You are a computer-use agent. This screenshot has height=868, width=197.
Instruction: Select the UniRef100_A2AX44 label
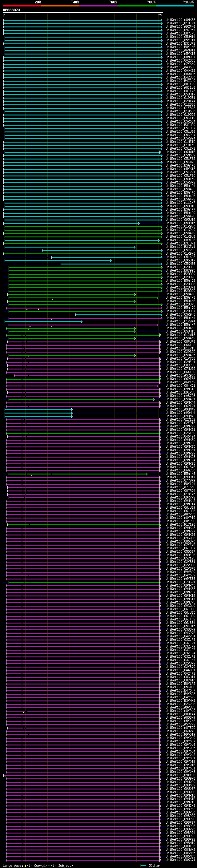click(180, 101)
